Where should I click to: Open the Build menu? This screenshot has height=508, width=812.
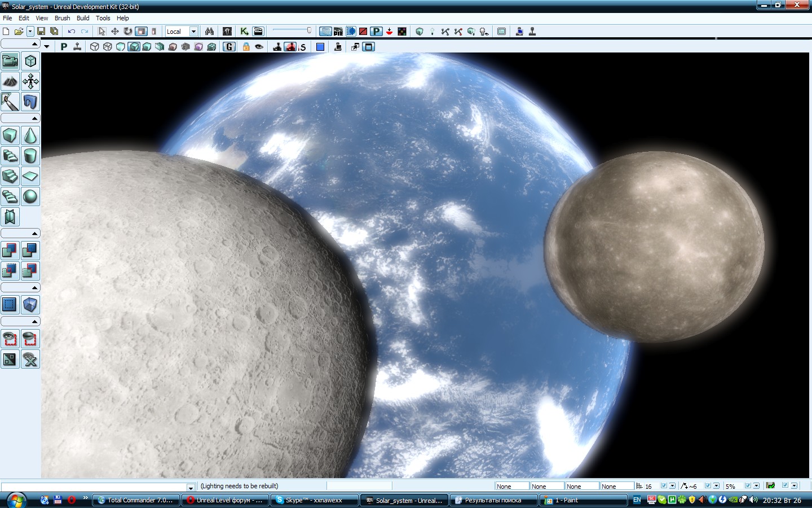pos(83,18)
